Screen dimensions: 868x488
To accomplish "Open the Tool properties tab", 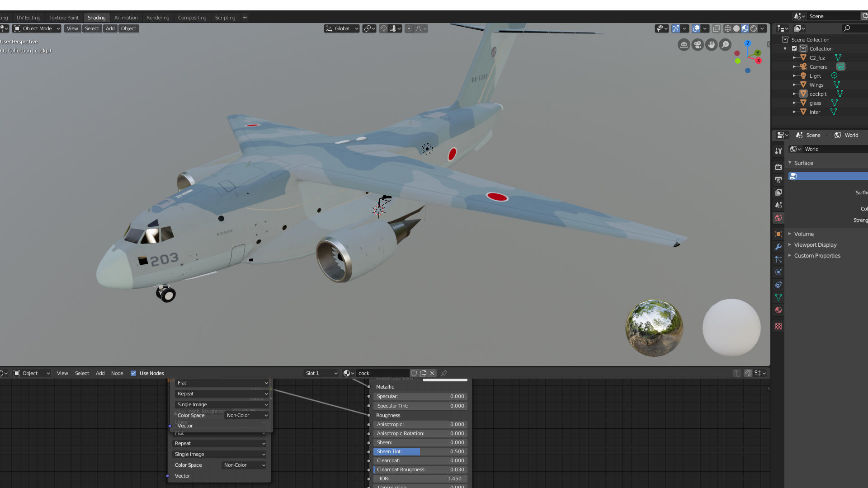I will click(778, 151).
